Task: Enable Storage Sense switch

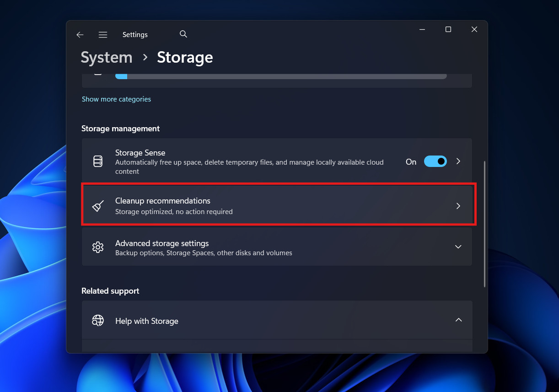Action: tap(435, 161)
